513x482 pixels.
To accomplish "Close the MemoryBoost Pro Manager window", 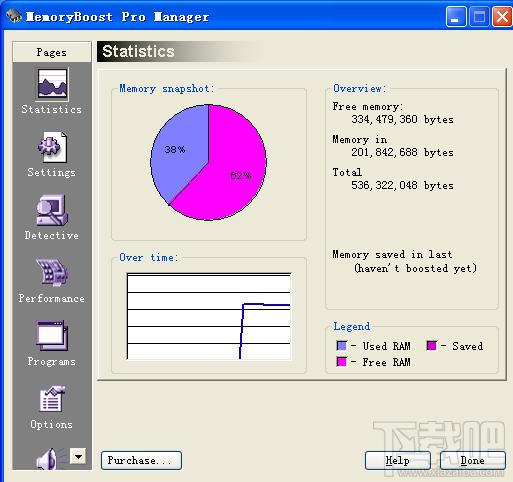I will (x=502, y=17).
